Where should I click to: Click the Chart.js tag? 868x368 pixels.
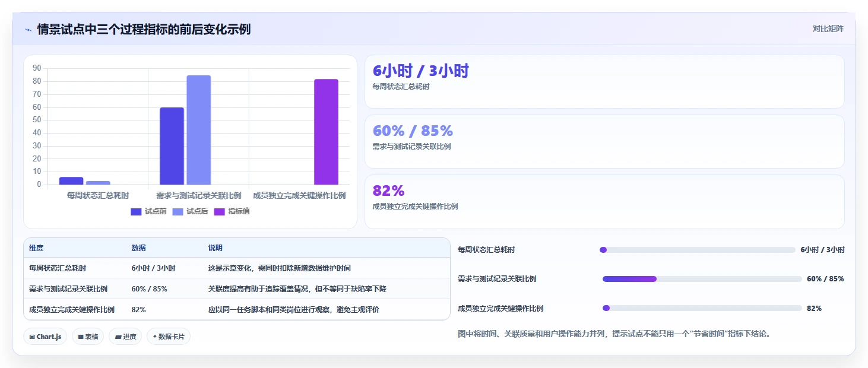tap(45, 337)
